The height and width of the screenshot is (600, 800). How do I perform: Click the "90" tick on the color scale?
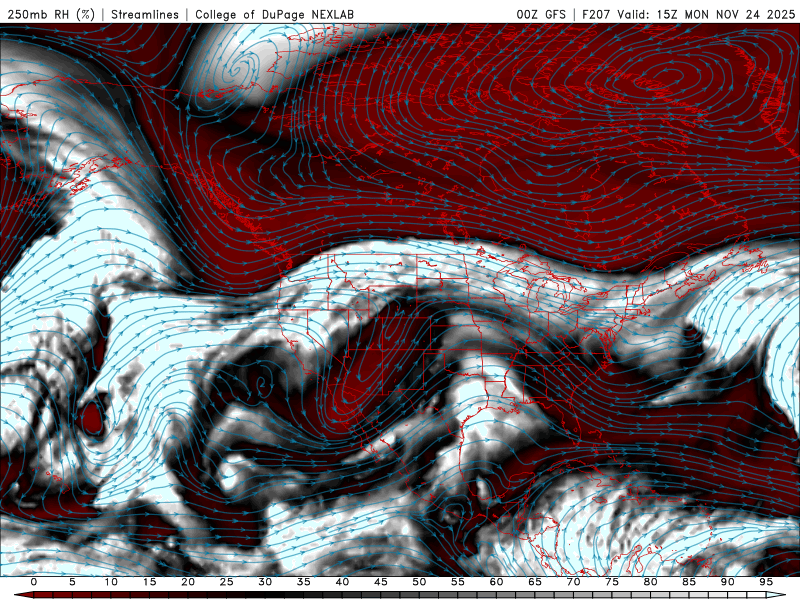point(727,582)
